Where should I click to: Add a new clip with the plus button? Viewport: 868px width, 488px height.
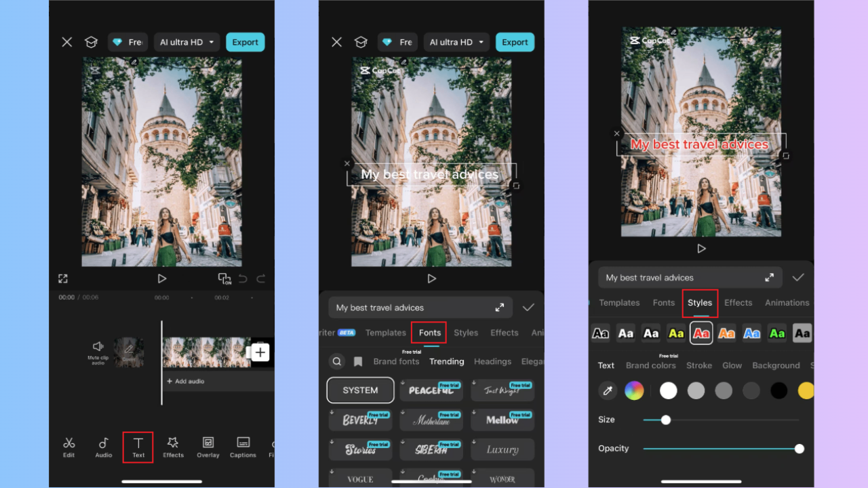click(x=261, y=352)
